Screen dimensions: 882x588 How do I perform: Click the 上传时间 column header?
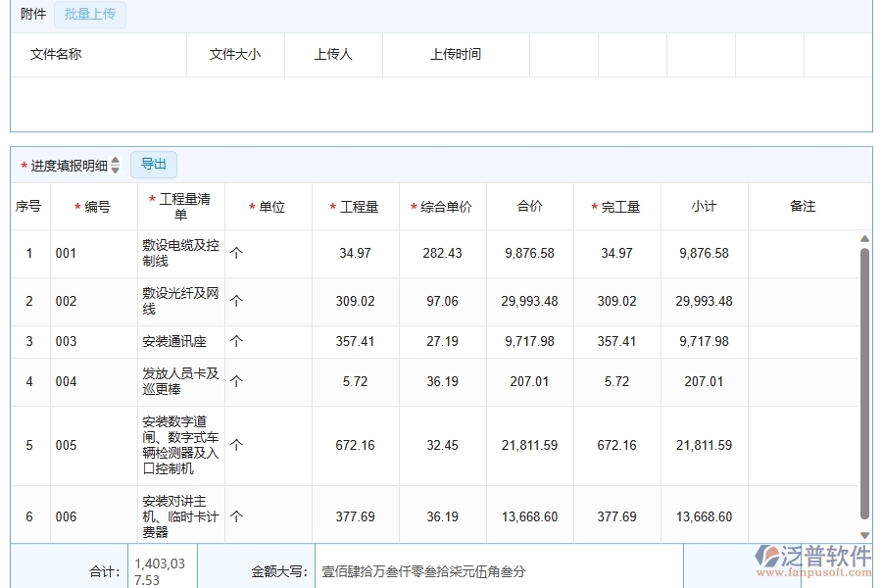pos(456,54)
